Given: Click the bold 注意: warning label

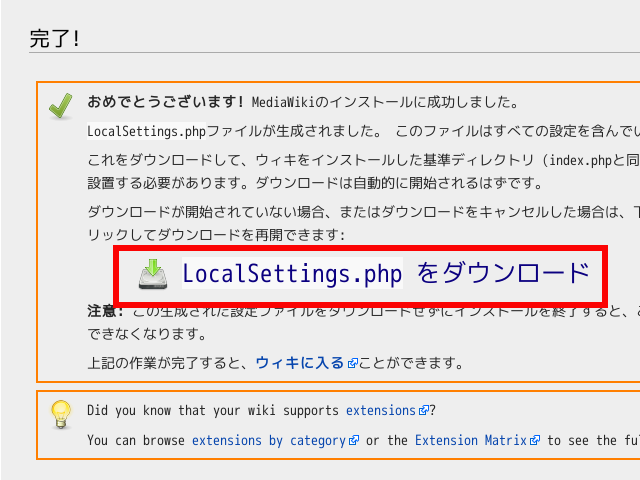Looking at the screenshot, I should coord(105,311).
